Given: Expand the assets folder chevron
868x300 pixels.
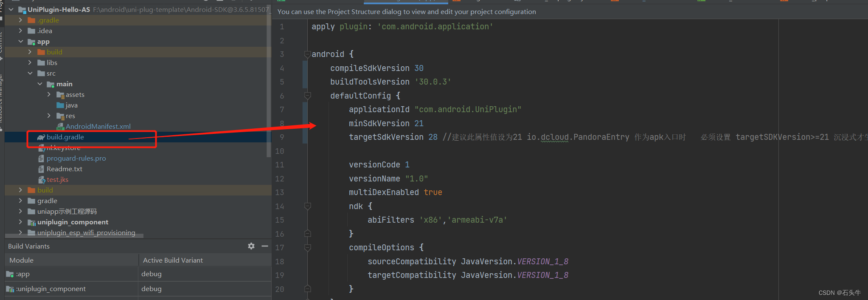Looking at the screenshot, I should (x=49, y=94).
